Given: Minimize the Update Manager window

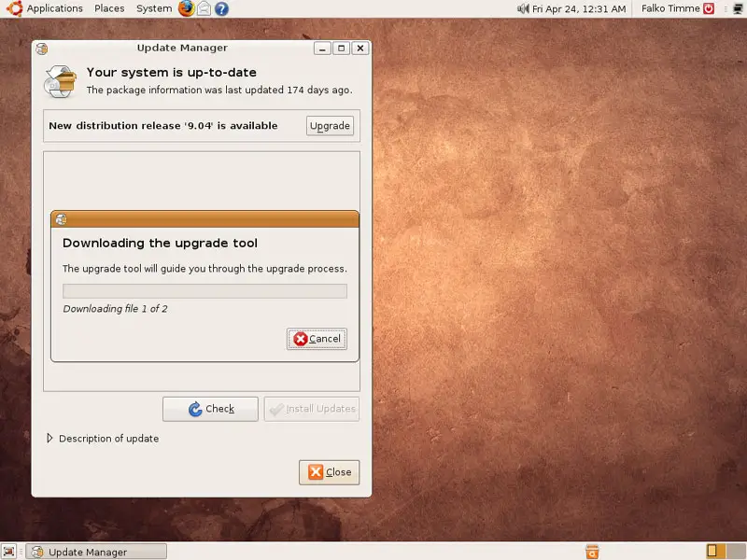Looking at the screenshot, I should (322, 49).
